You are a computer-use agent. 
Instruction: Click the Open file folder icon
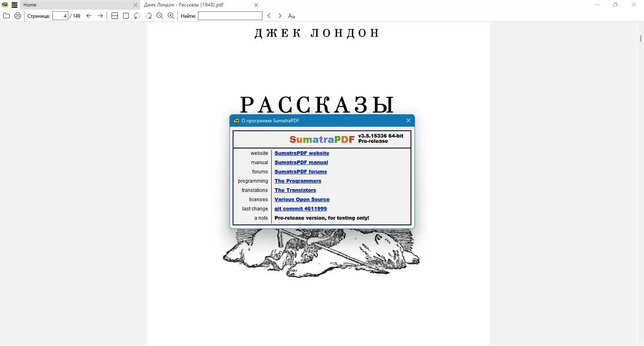coord(6,16)
